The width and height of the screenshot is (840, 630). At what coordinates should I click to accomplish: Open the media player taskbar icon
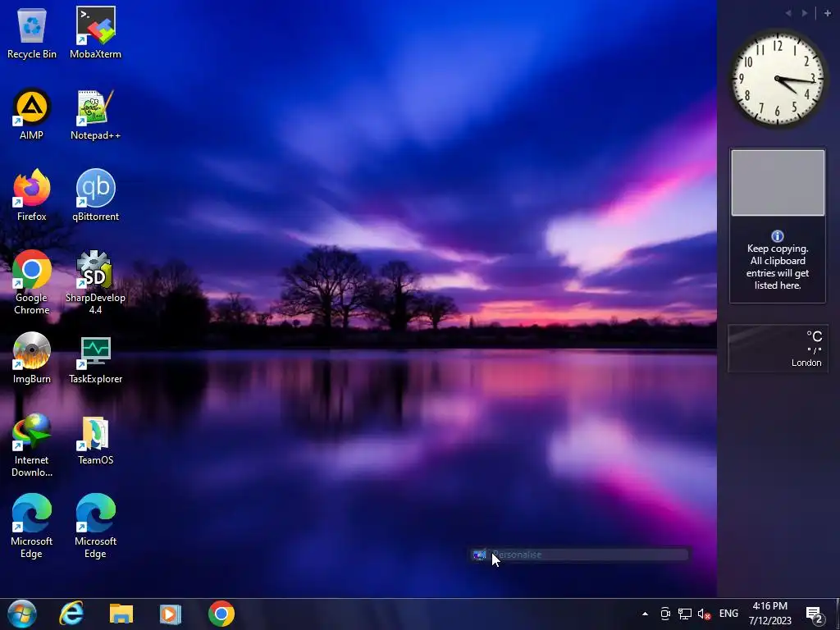tap(171, 614)
